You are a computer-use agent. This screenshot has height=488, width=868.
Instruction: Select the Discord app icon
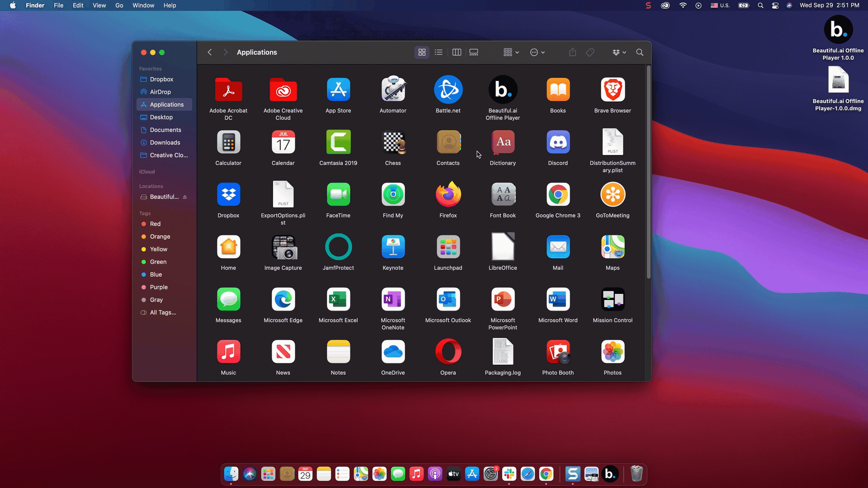click(558, 142)
